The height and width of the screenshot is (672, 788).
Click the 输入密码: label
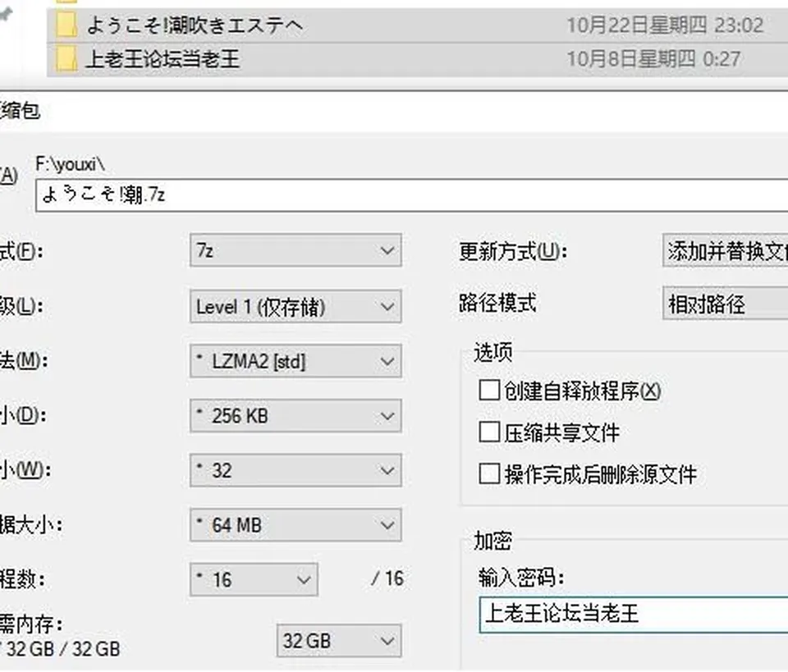pos(521,578)
